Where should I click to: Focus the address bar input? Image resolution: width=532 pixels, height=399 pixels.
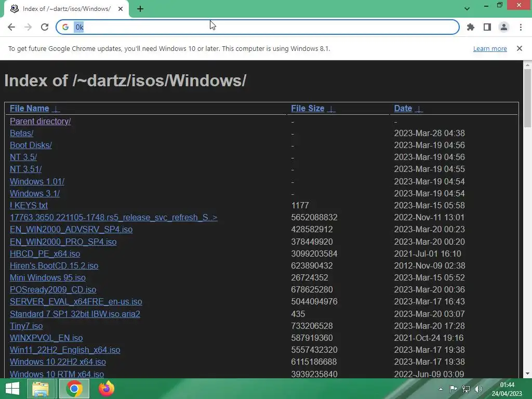click(x=258, y=27)
